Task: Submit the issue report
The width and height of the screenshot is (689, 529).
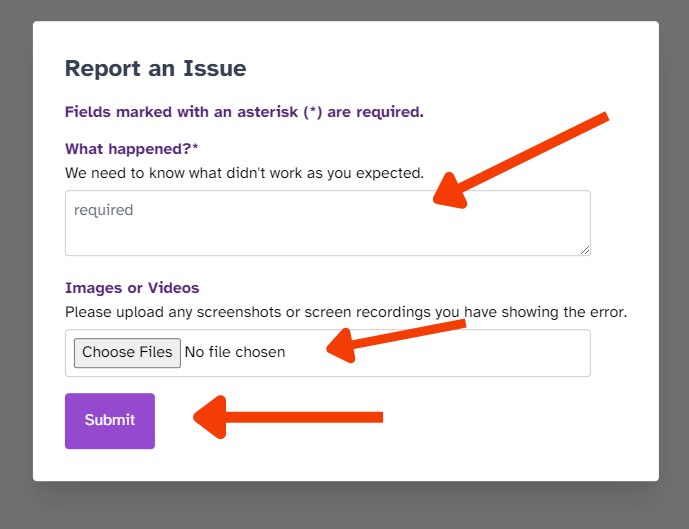Action: coord(110,421)
